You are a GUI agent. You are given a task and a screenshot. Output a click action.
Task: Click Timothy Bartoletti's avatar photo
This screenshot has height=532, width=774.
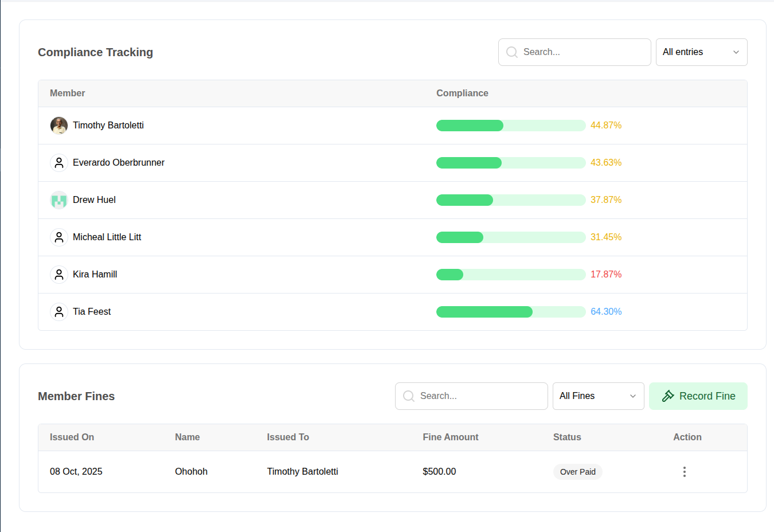click(x=59, y=126)
